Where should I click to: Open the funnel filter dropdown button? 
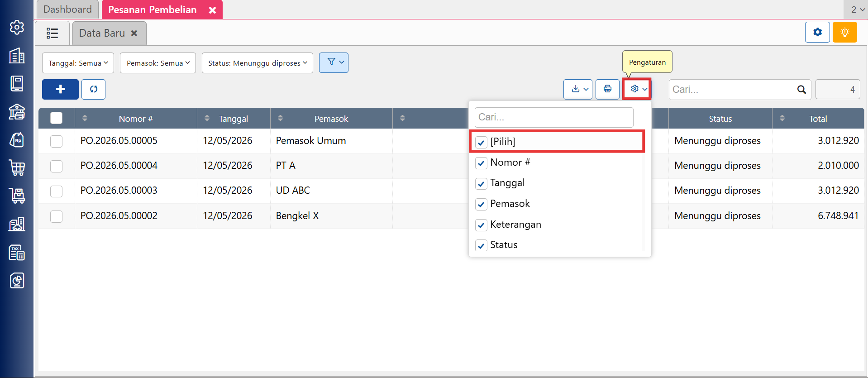pos(334,62)
